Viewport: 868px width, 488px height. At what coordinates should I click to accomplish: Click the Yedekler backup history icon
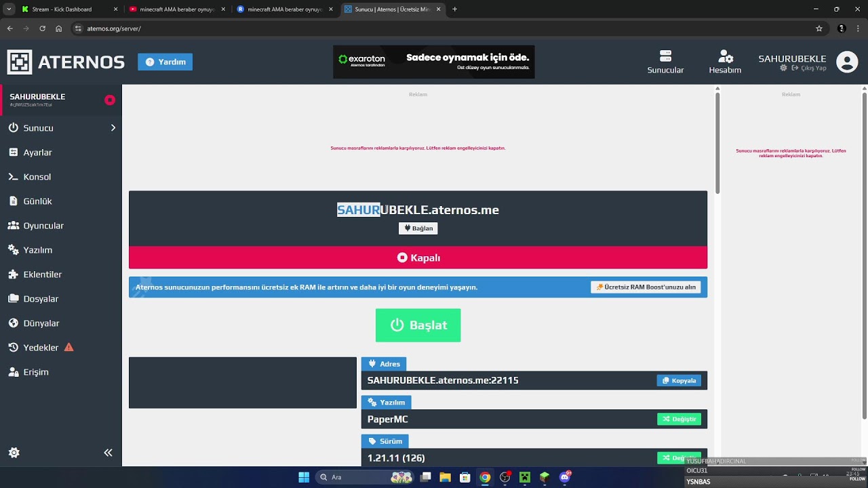(x=13, y=348)
